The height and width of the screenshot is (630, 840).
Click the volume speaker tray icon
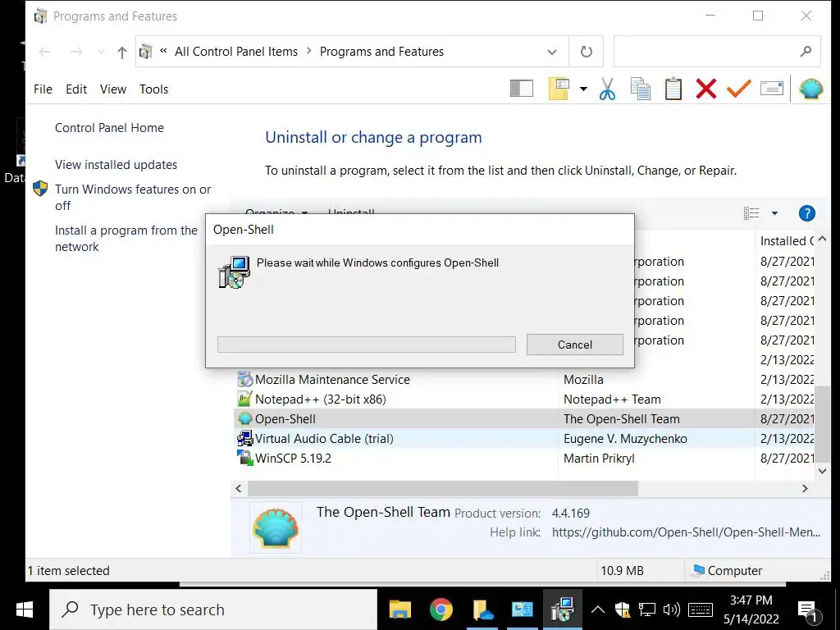[x=671, y=609]
